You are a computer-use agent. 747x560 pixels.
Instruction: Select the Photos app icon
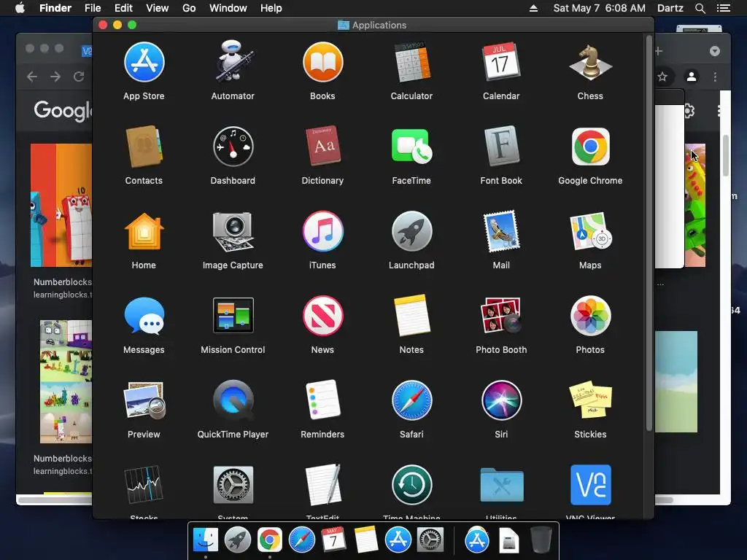(x=590, y=315)
